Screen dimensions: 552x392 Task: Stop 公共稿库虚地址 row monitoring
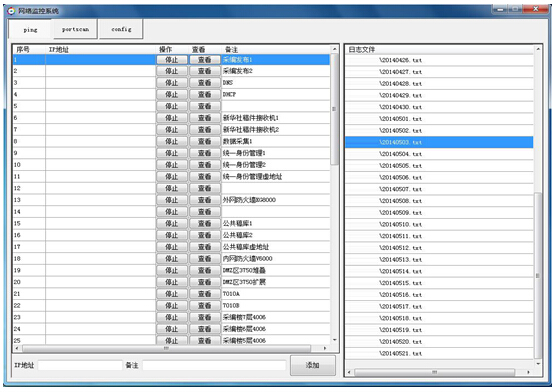tap(171, 247)
